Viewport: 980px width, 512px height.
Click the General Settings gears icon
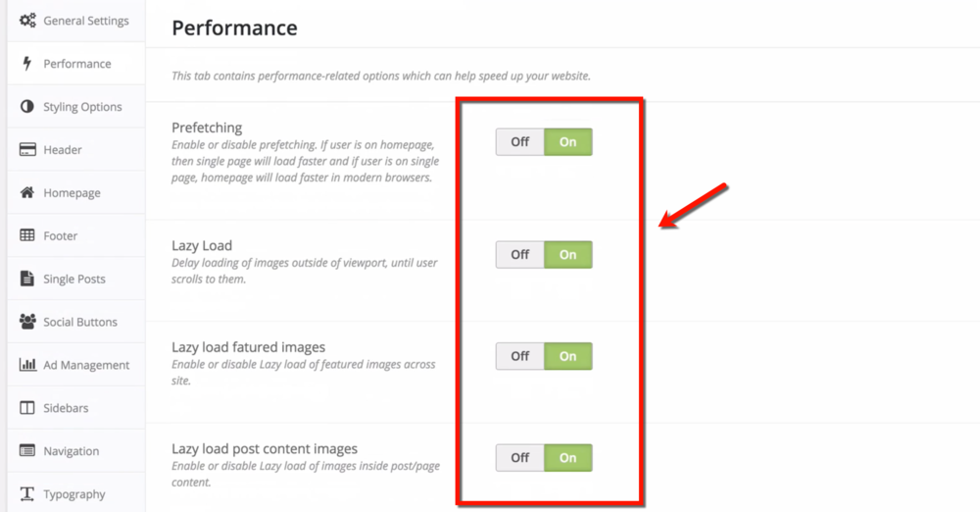pyautogui.click(x=27, y=21)
